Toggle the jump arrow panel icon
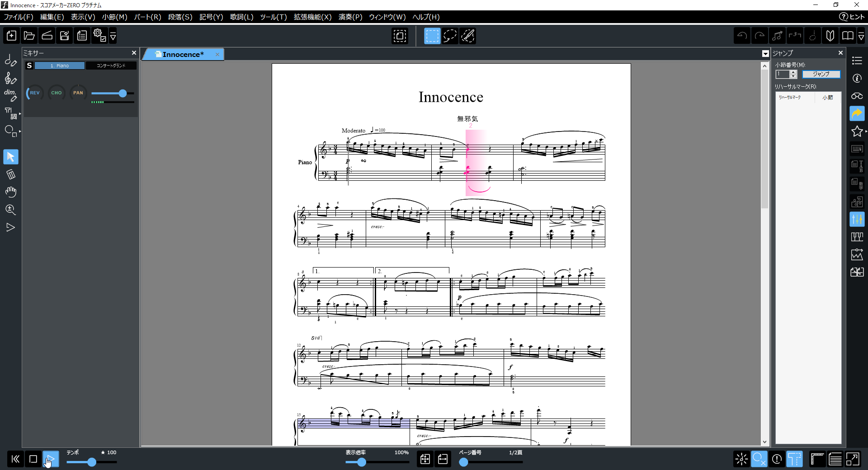This screenshot has width=868, height=470. coord(857,113)
